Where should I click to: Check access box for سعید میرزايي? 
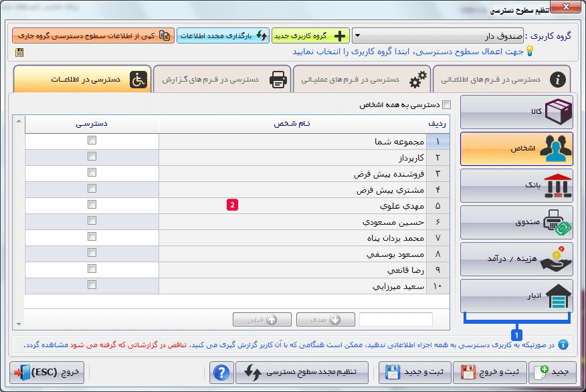[92, 285]
